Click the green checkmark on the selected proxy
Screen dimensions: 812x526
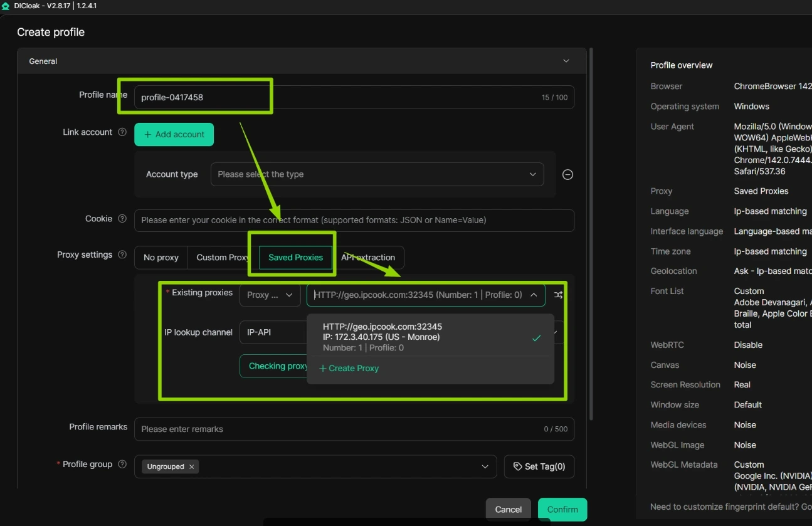pos(536,338)
